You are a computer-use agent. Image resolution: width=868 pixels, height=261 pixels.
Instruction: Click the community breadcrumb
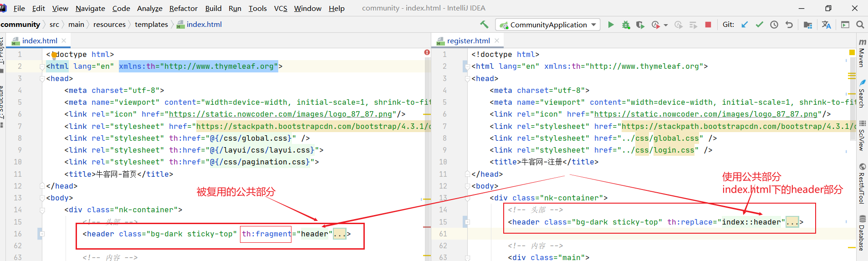click(x=20, y=25)
